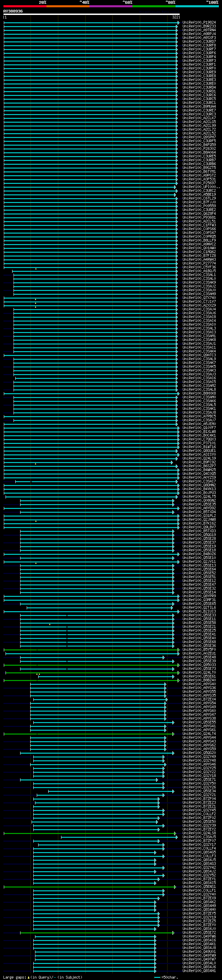Select hit label UniRef100_B8BZ40

[199, 680]
